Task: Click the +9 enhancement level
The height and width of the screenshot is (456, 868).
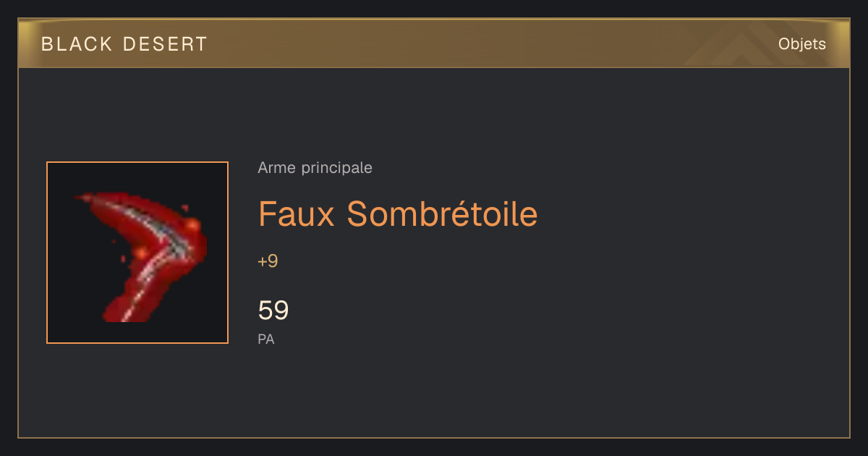Action: tap(268, 261)
